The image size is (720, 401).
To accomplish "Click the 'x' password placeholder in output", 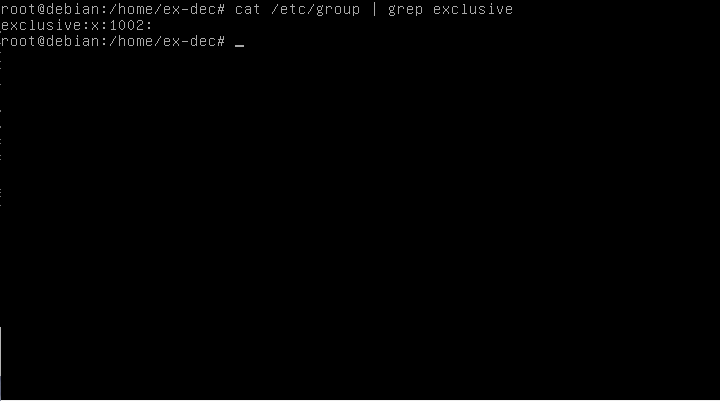I will coord(95,26).
